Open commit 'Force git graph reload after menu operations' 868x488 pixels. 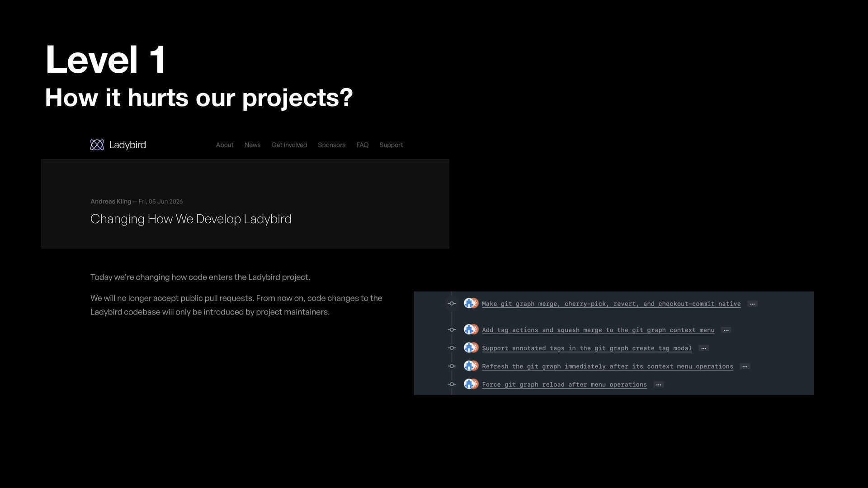564,385
